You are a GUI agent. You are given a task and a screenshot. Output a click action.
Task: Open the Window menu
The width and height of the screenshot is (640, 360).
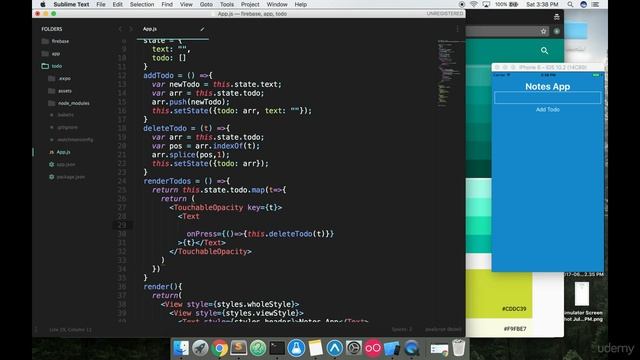[x=277, y=4]
